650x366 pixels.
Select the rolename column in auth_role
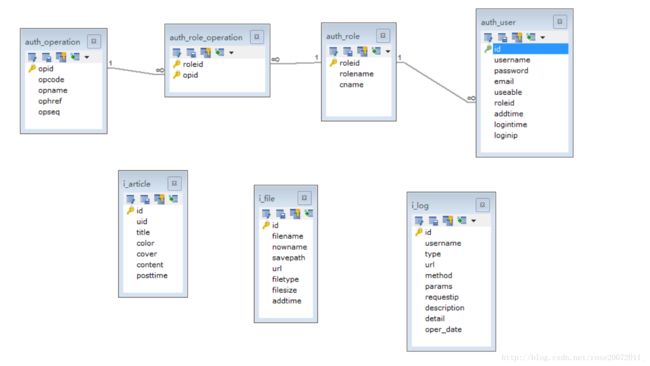[357, 74]
